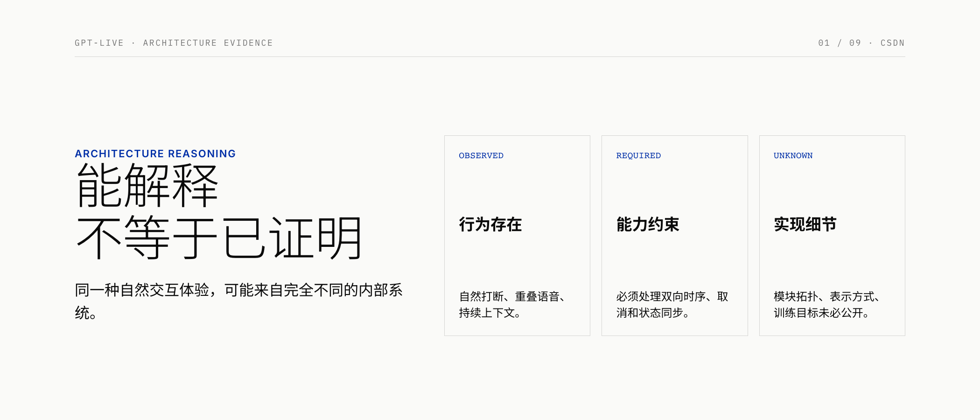Click the page counter 01 / 09 · CSDN
980x420 pixels.
[x=861, y=43]
